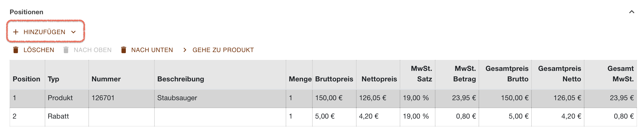Click the trash icon for Löschen

[x=16, y=50]
